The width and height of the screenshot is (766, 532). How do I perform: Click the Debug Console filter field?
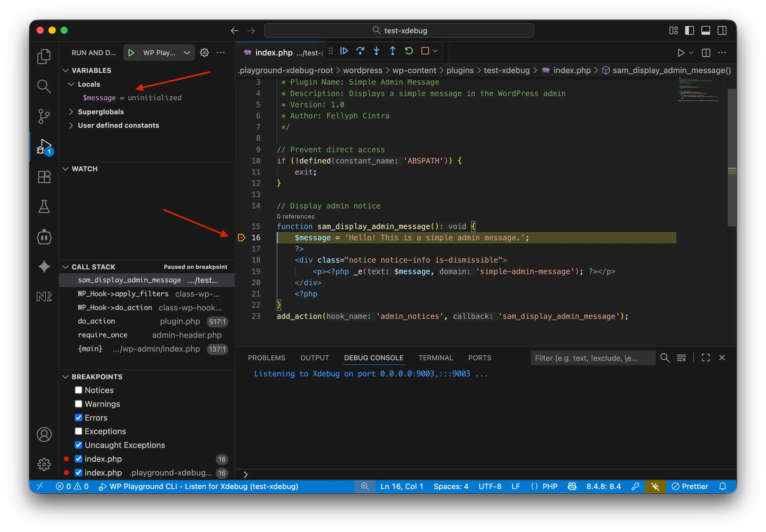coord(592,358)
